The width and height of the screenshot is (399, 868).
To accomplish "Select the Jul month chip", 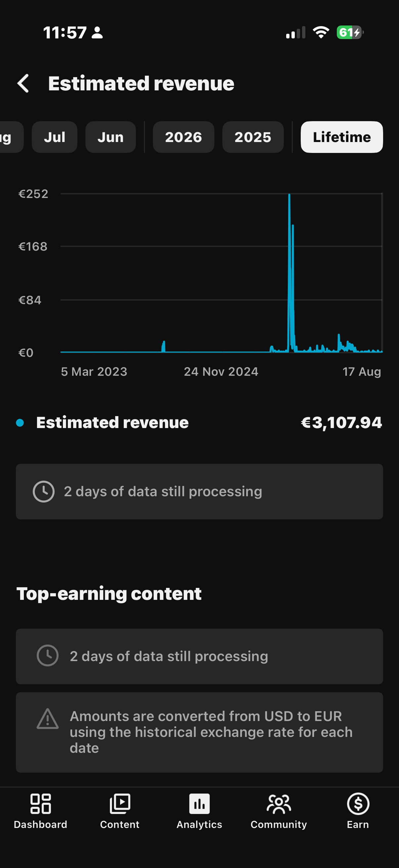I will (x=55, y=137).
